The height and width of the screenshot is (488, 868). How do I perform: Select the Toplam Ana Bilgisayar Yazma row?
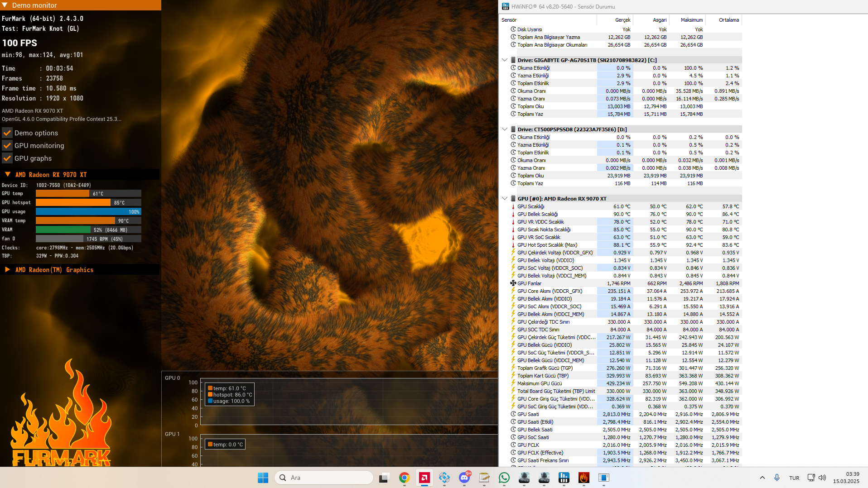(621, 37)
